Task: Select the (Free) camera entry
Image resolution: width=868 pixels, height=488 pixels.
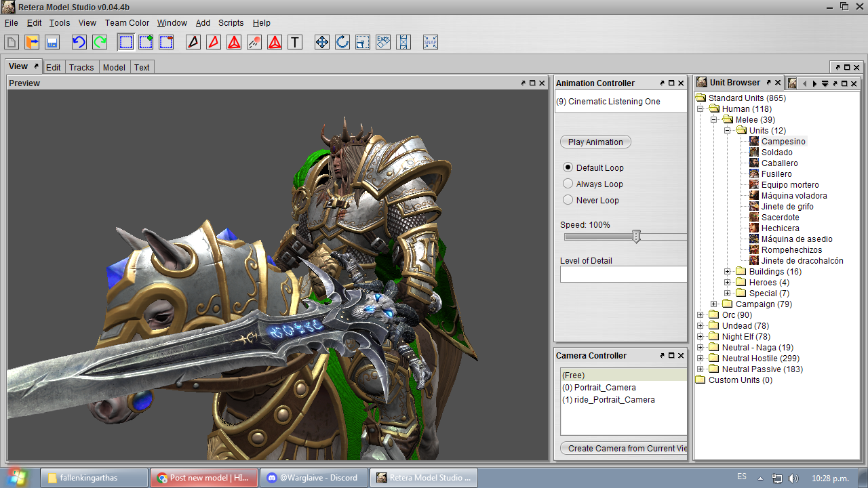Action: 623,375
